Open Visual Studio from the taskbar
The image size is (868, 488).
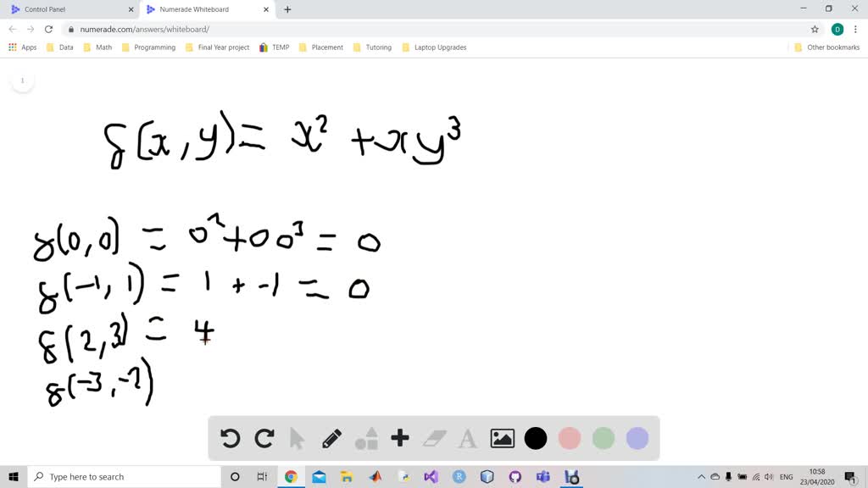click(x=431, y=476)
